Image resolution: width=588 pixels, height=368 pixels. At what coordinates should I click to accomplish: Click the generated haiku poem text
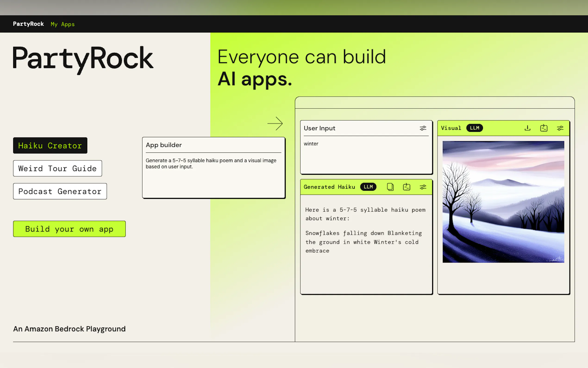pyautogui.click(x=364, y=242)
